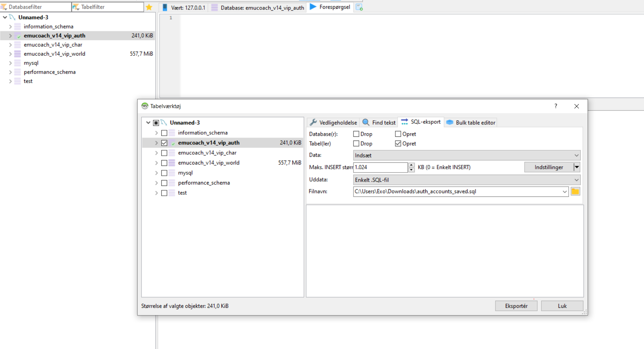The width and height of the screenshot is (644, 349).
Task: Click the Databasefilter funnel icon
Action: 4,7
